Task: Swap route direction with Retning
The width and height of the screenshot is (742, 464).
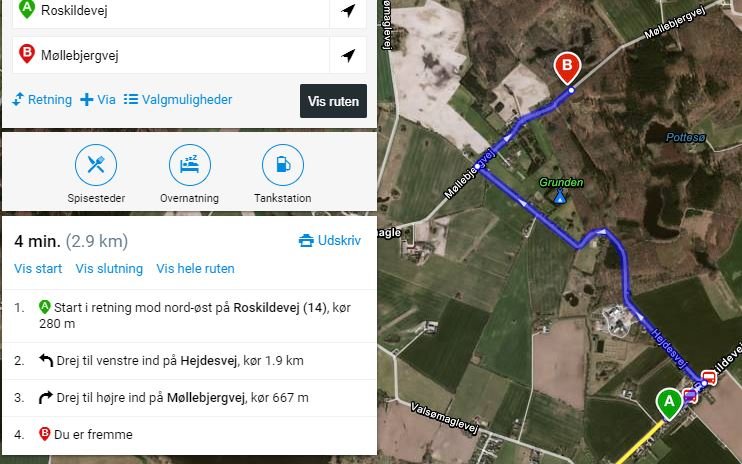Action: tap(42, 99)
